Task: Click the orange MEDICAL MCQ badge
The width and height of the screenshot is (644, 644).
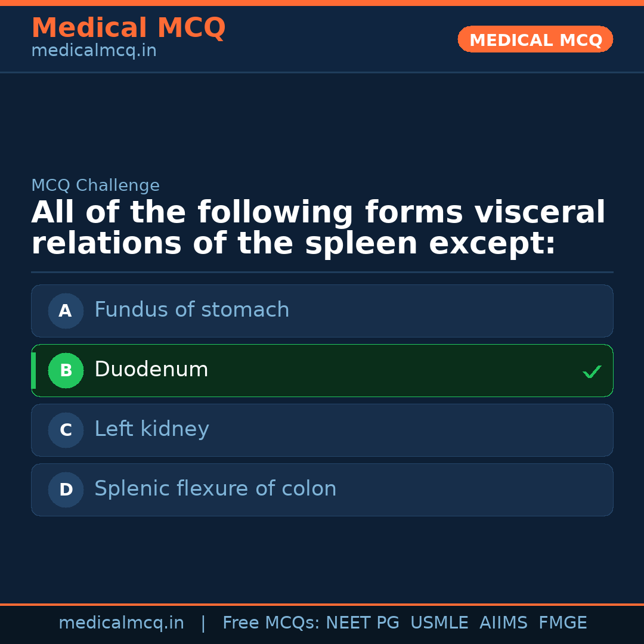Action: 535,39
